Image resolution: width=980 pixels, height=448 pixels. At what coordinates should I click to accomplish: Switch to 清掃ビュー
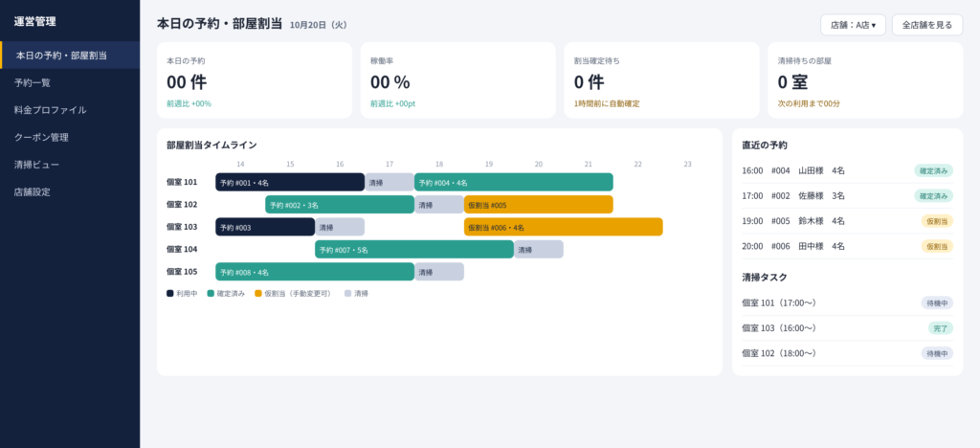point(70,165)
